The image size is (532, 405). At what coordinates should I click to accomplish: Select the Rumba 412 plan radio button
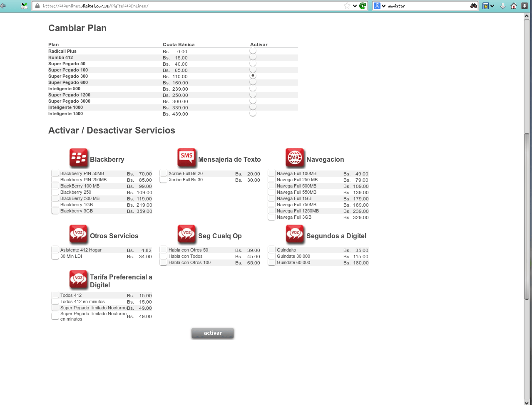[x=253, y=57]
